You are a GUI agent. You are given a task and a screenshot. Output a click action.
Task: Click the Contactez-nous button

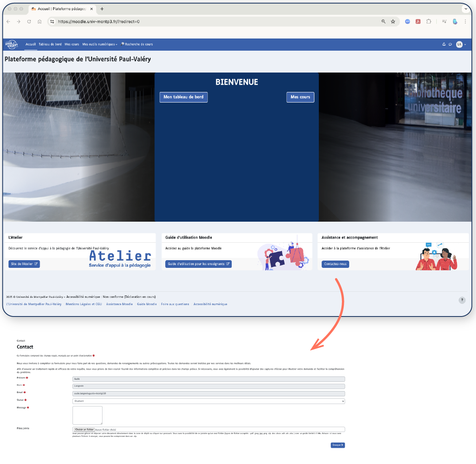pos(335,264)
